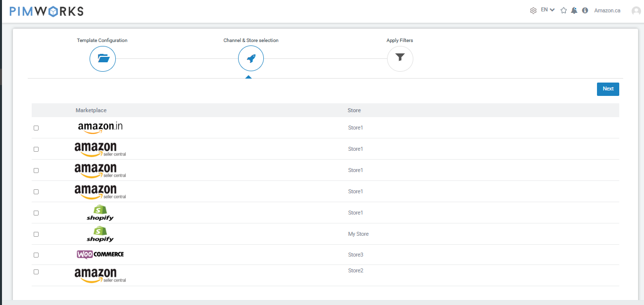Click the info circle icon
This screenshot has height=305, width=644.
coord(585,10)
